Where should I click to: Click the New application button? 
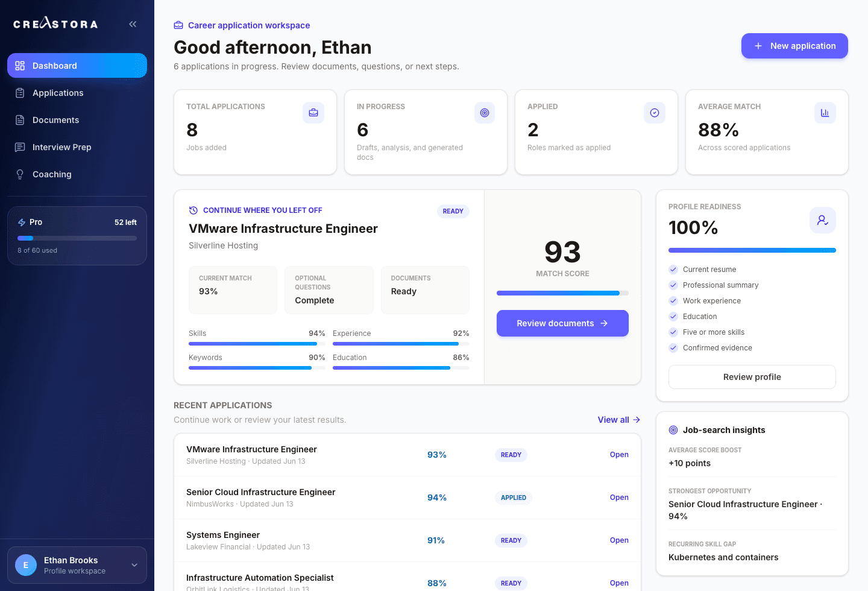[794, 46]
